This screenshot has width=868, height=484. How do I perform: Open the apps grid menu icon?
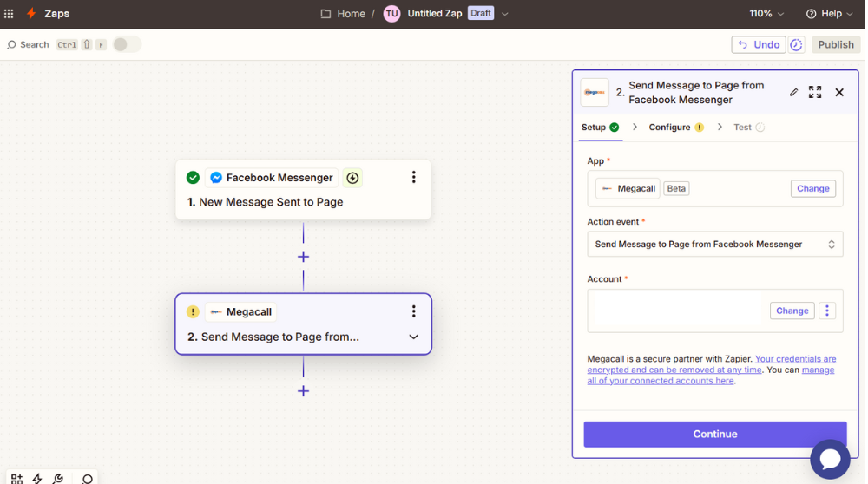pos(10,14)
